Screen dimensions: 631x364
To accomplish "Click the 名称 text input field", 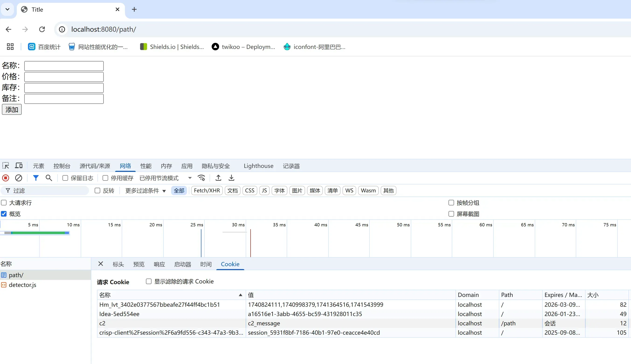I will coord(64,66).
